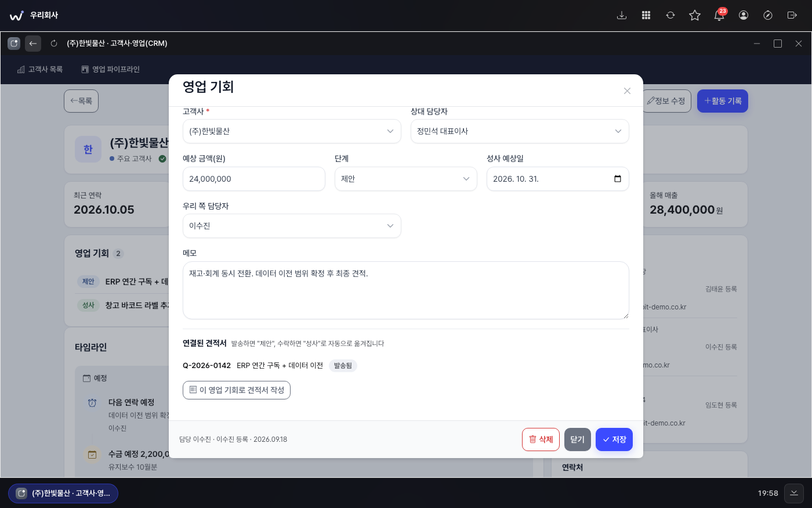Click the favorites star icon

[695, 15]
